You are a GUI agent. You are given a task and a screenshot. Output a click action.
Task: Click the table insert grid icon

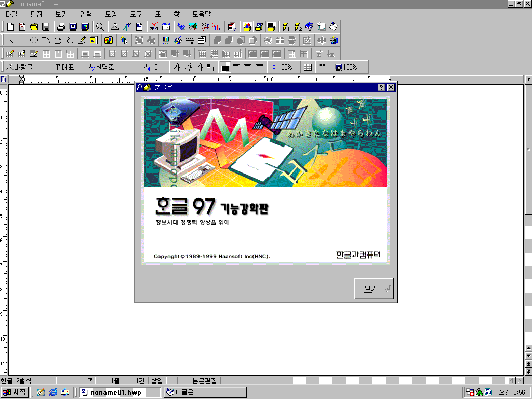[308, 67]
